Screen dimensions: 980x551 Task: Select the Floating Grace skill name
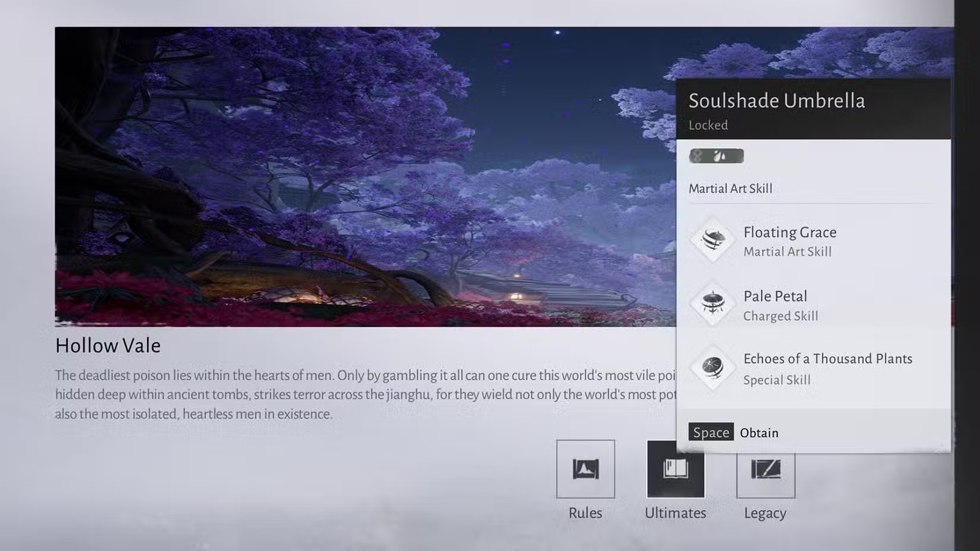(x=790, y=233)
